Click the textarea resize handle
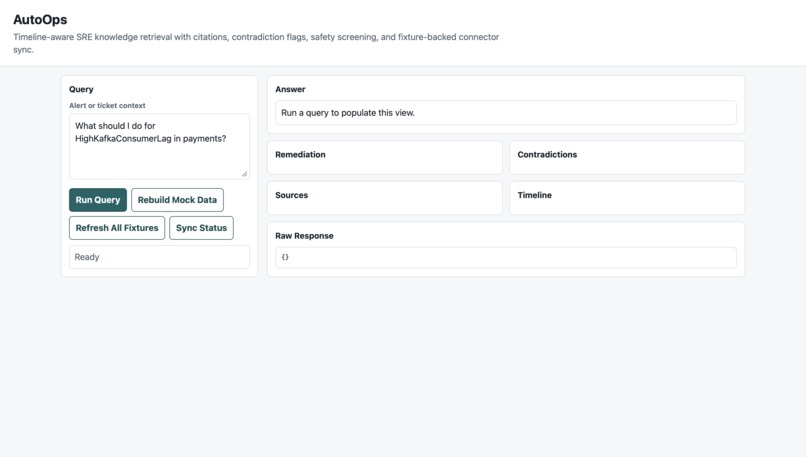 click(245, 174)
